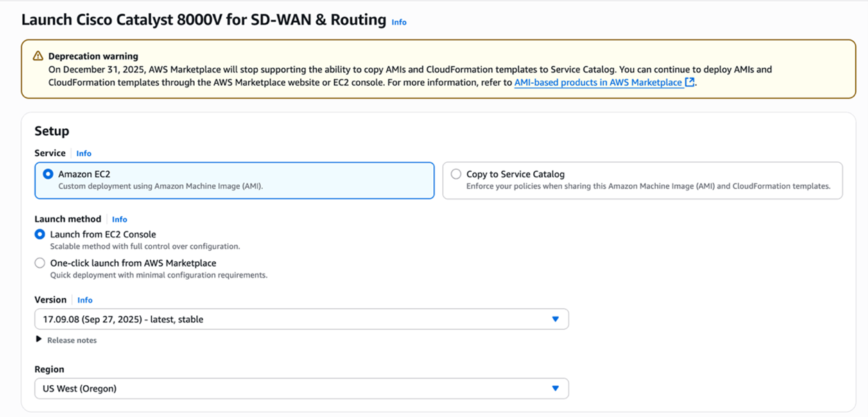
Task: Click the blue arrow in Region field
Action: [555, 389]
